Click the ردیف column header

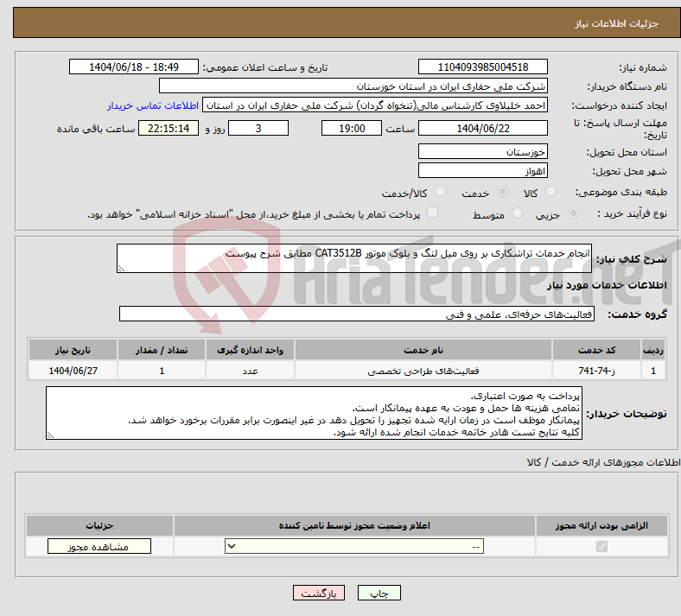653,350
